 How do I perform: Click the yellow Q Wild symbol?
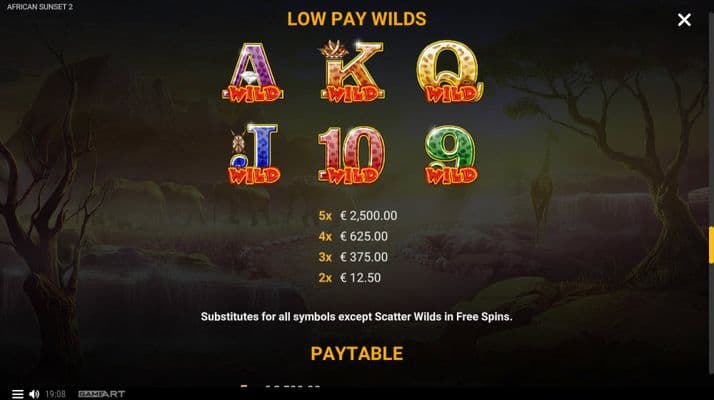pos(450,71)
